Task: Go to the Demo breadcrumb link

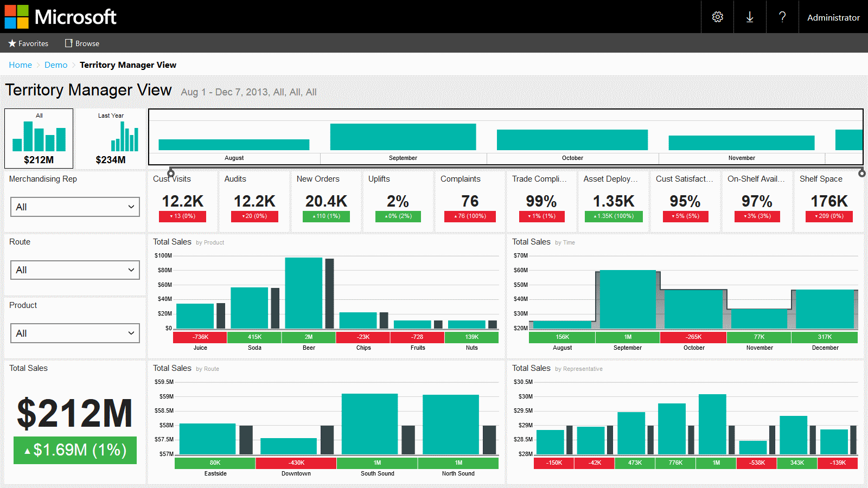Action: point(56,65)
